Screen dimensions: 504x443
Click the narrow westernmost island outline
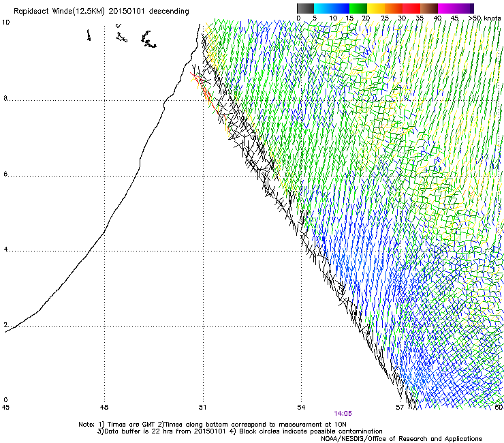[89, 35]
